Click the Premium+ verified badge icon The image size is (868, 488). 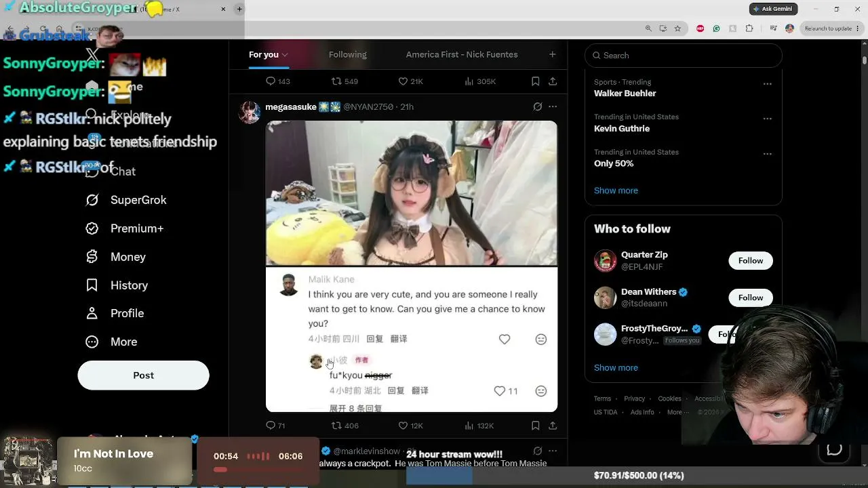tap(92, 228)
